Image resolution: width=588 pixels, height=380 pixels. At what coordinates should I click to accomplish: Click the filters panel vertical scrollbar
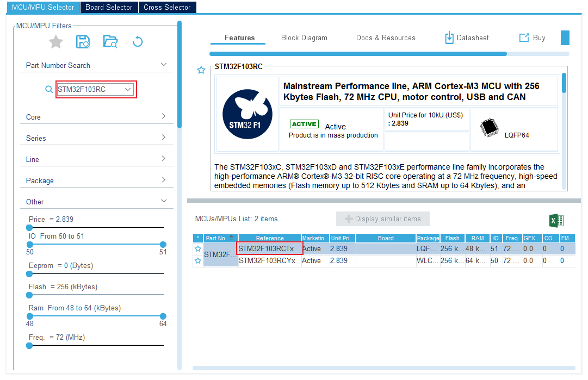point(180,75)
